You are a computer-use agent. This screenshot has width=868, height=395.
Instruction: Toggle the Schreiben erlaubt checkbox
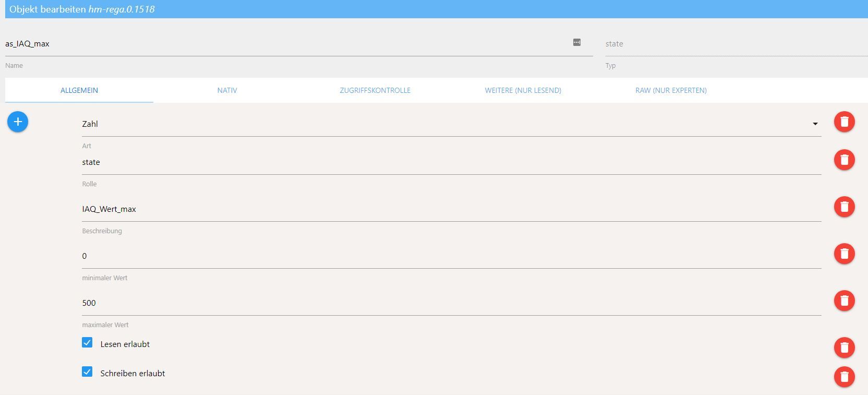(x=87, y=372)
